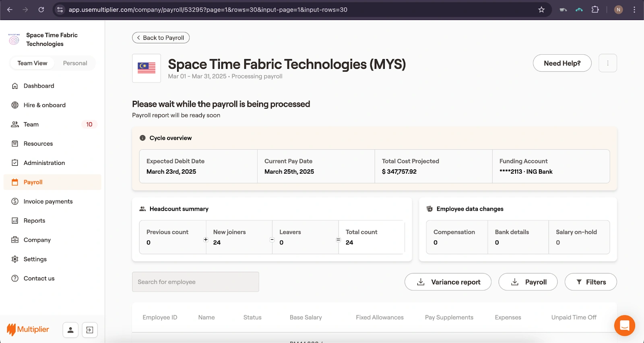
Task: Click the logout icon button at sidebar bottom
Action: point(90,330)
